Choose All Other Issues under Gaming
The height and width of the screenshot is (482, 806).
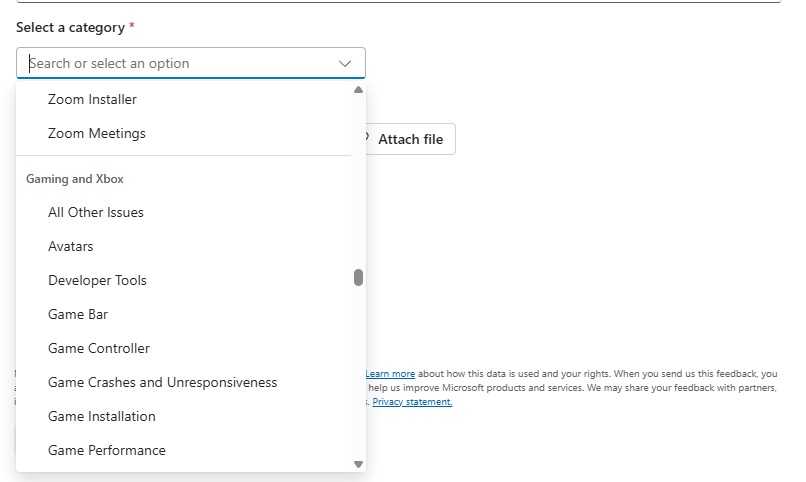tap(184, 212)
